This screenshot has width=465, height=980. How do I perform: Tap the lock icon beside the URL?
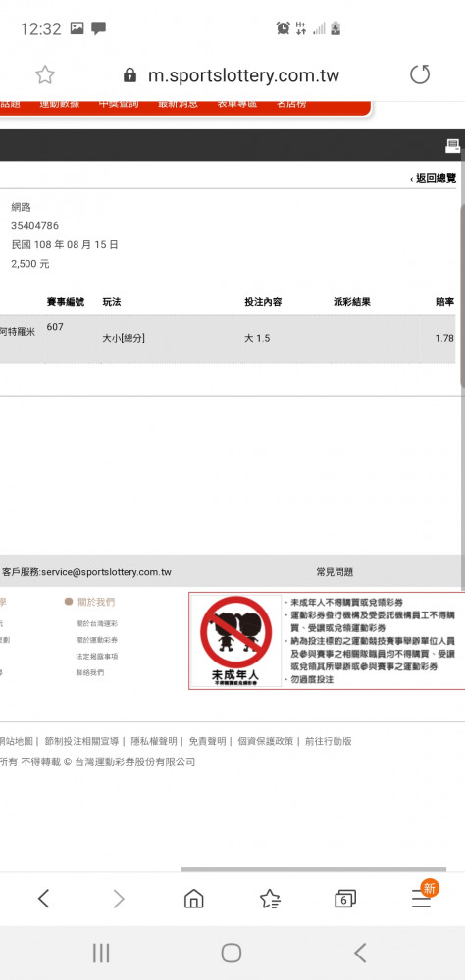pyautogui.click(x=129, y=75)
